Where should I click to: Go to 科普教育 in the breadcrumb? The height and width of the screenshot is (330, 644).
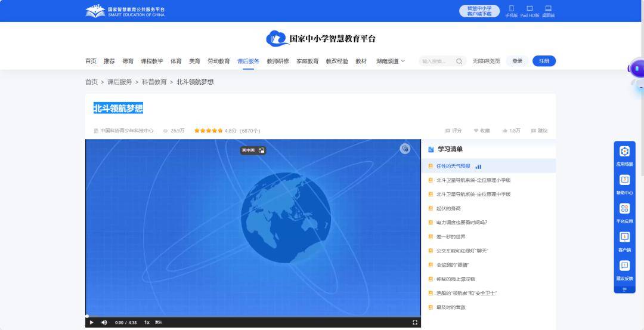click(154, 82)
